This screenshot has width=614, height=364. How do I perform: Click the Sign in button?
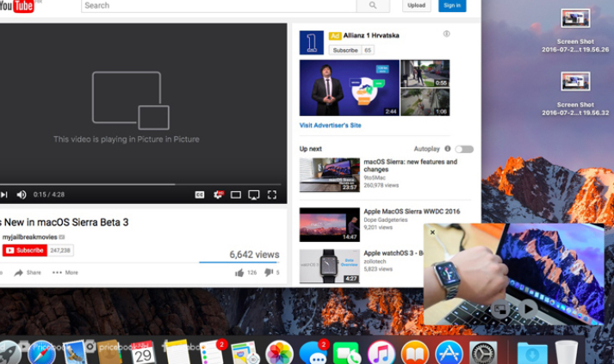click(452, 5)
